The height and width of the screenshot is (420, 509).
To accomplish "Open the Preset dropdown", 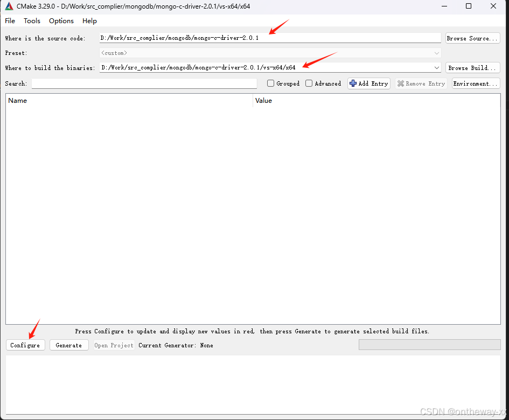I will pos(270,53).
